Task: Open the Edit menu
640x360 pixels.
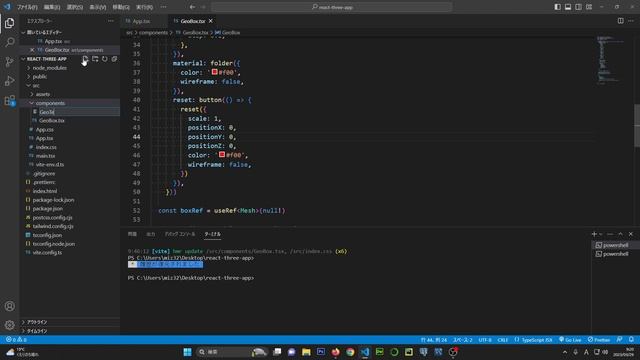Action: [x=51, y=7]
